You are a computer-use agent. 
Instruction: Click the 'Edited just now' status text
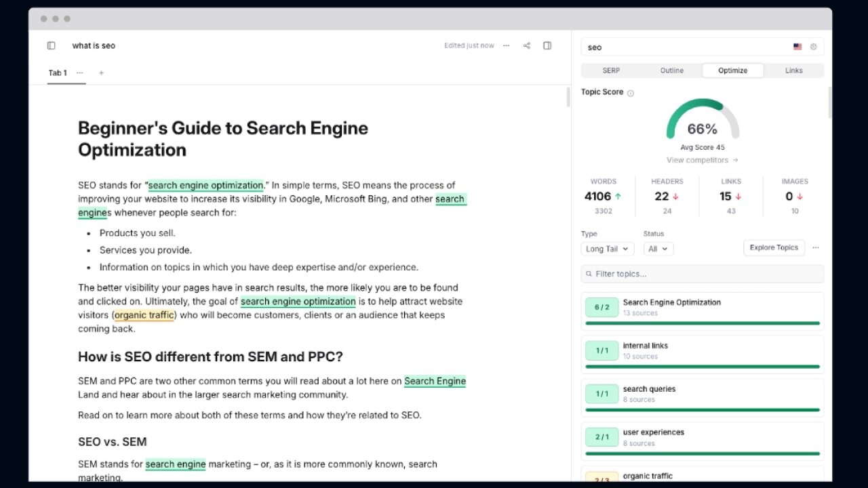pos(469,45)
